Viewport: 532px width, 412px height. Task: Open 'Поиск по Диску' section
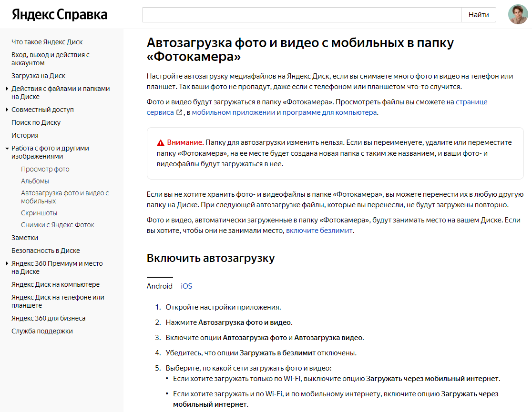coord(36,122)
